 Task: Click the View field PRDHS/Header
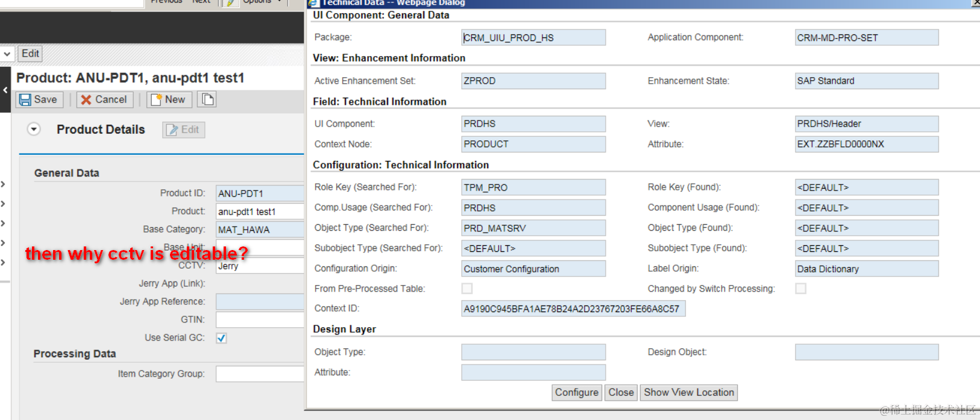point(867,124)
